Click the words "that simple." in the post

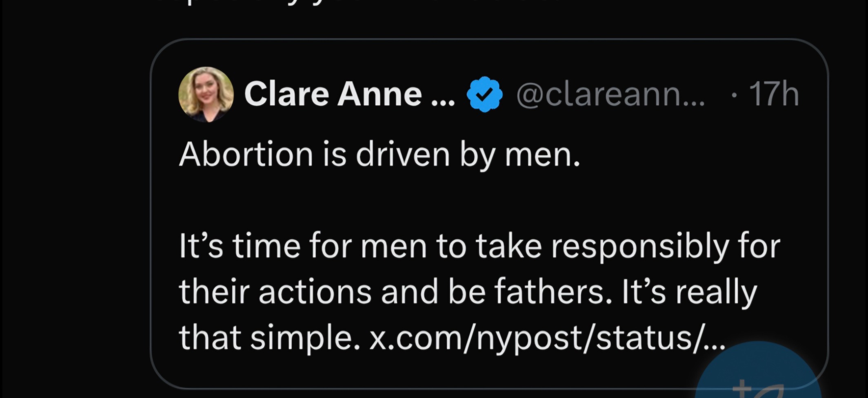269,339
